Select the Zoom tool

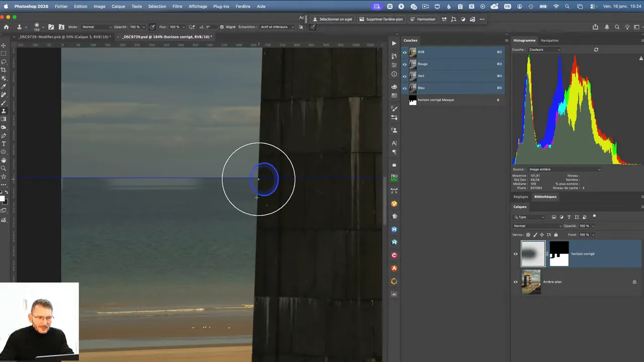point(4,168)
